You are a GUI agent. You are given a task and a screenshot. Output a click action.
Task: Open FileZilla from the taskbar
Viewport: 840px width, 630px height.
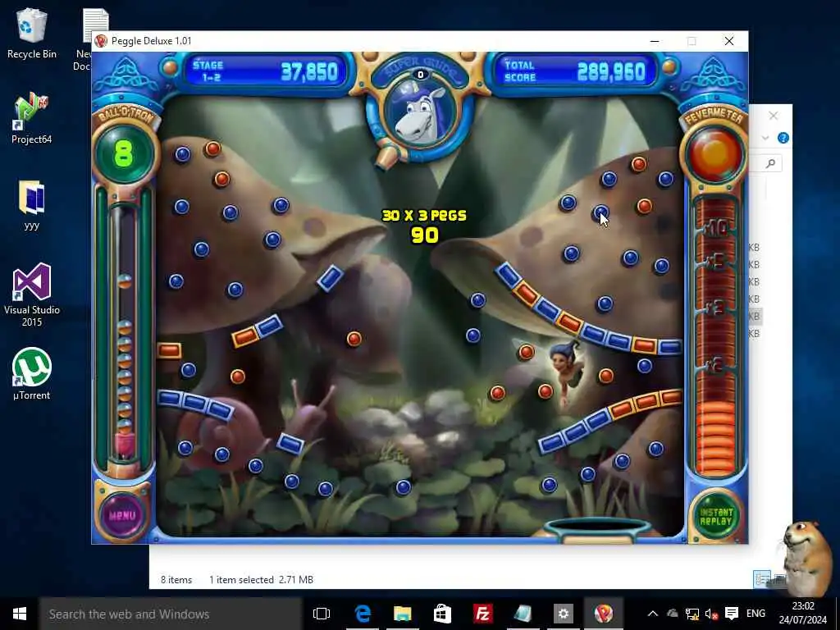pos(482,614)
